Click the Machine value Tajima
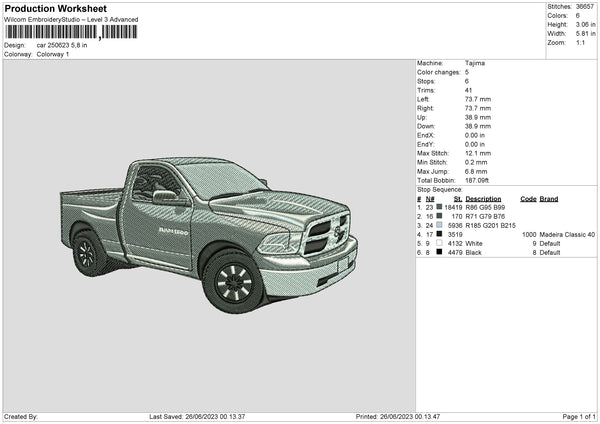The width and height of the screenshot is (600, 424). (x=475, y=63)
